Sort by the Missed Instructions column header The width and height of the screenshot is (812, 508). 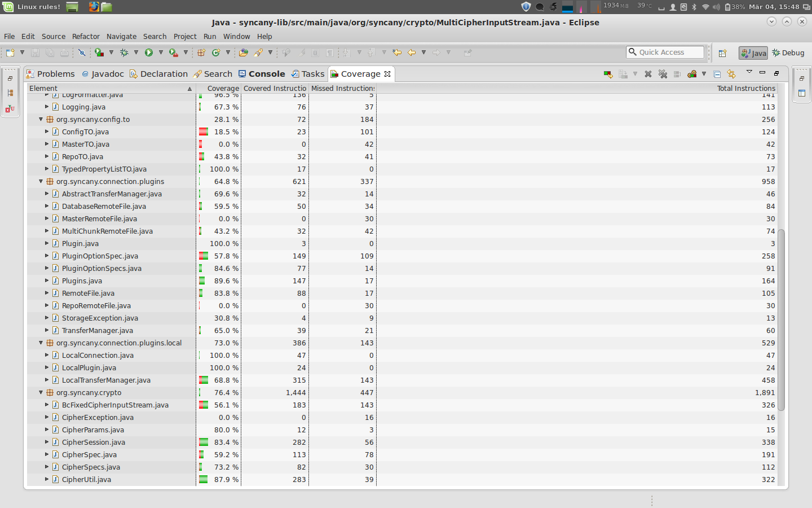coord(342,89)
